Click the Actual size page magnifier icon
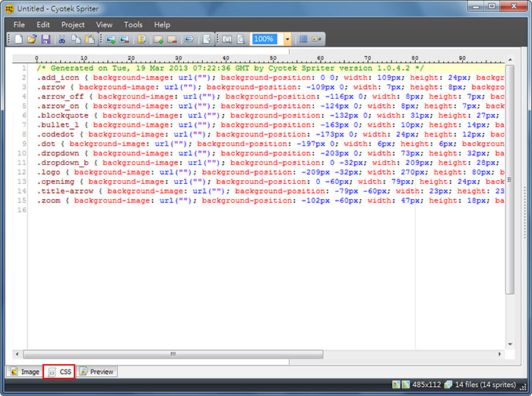 [241, 40]
